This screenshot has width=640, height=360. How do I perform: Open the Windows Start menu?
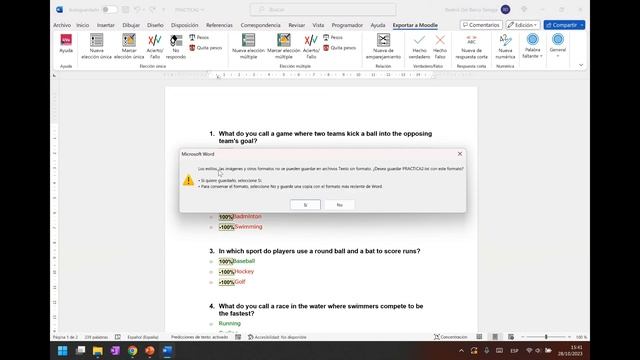tap(62, 351)
